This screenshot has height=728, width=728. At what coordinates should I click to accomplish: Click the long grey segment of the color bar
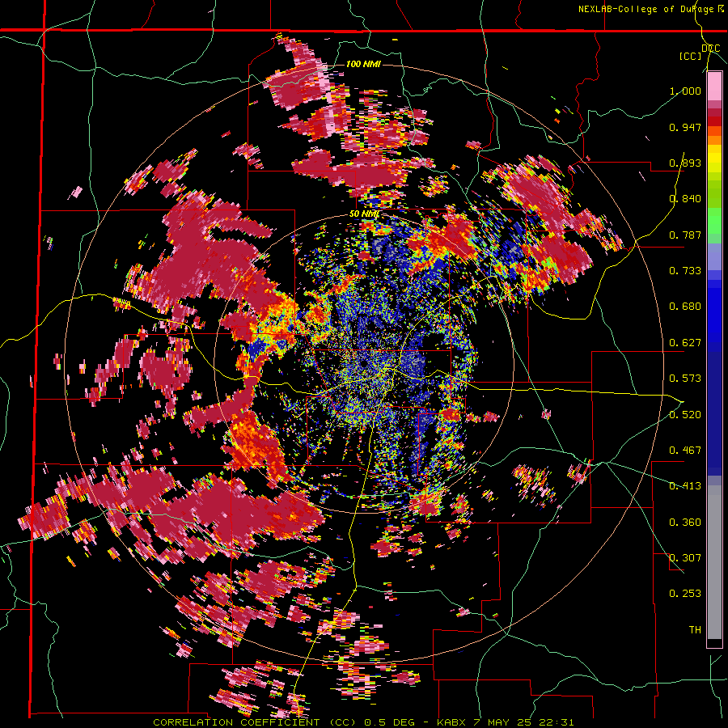click(x=714, y=561)
